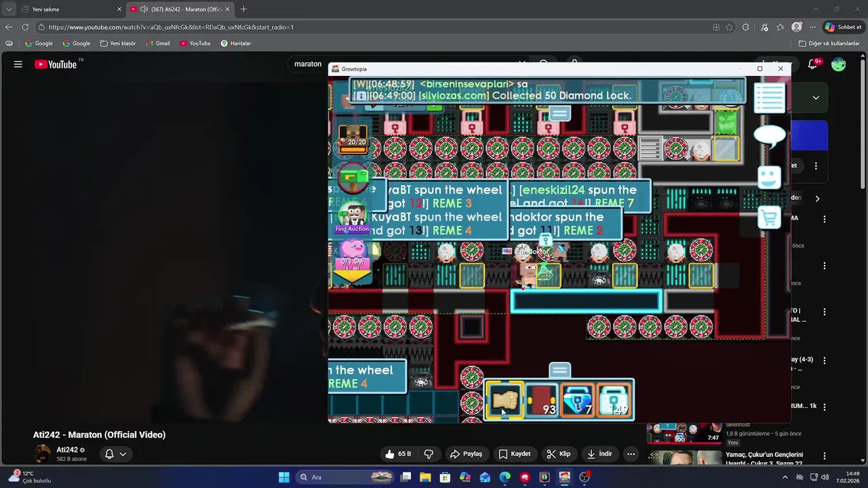This screenshot has height=488, width=868.
Task: Like the video with 65 B likes
Action: 397,454
